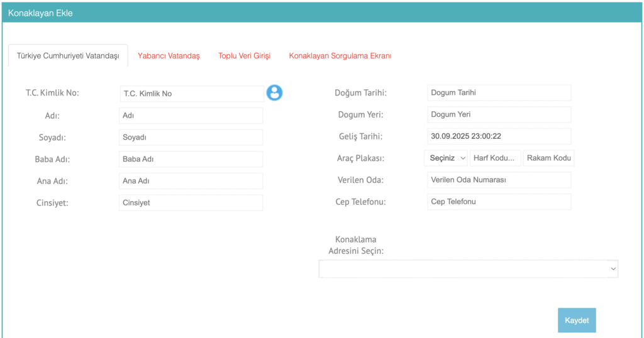Click the Harf Kodu plate field
Viewport: 644px width, 338px height.
(496, 158)
